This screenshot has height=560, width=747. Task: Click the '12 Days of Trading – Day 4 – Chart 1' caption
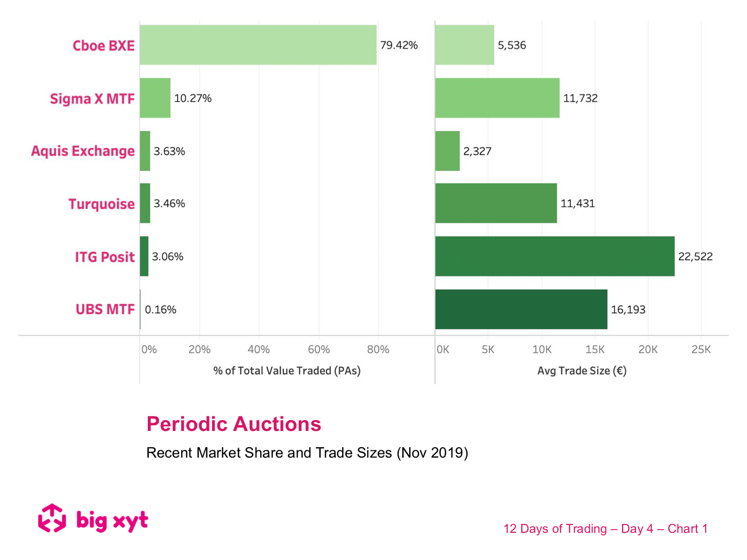(605, 529)
